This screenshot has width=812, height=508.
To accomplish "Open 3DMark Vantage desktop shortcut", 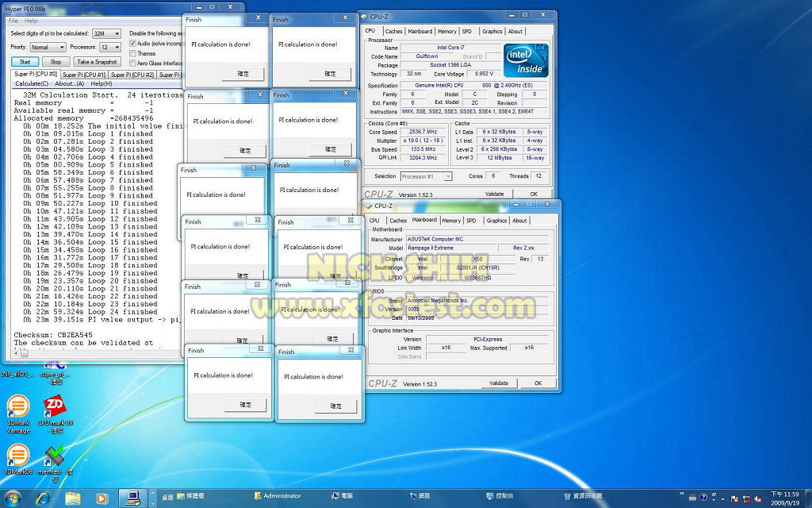I will click(x=17, y=409).
